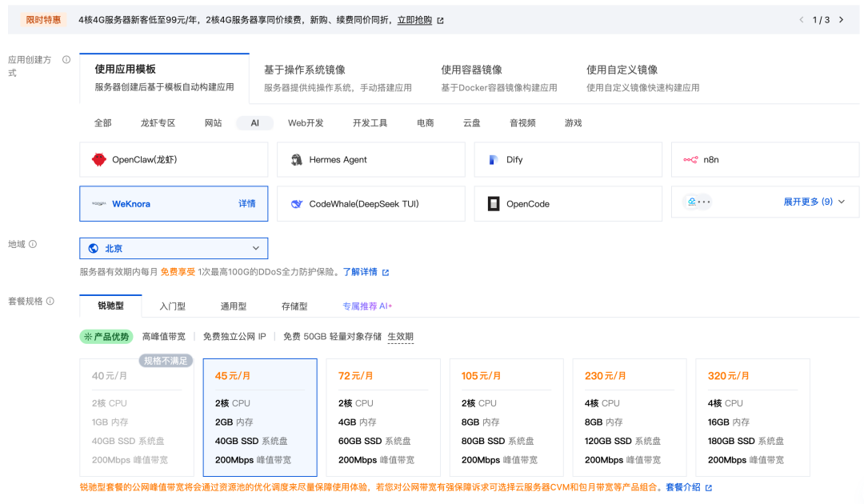Open the 套餐介绍 link
Viewport: 864px width, 504px height.
click(683, 487)
